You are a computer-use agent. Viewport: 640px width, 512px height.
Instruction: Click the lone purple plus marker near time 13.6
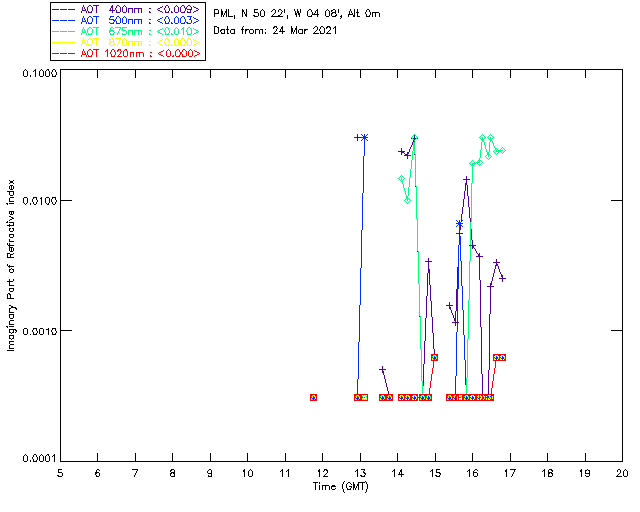click(x=382, y=370)
